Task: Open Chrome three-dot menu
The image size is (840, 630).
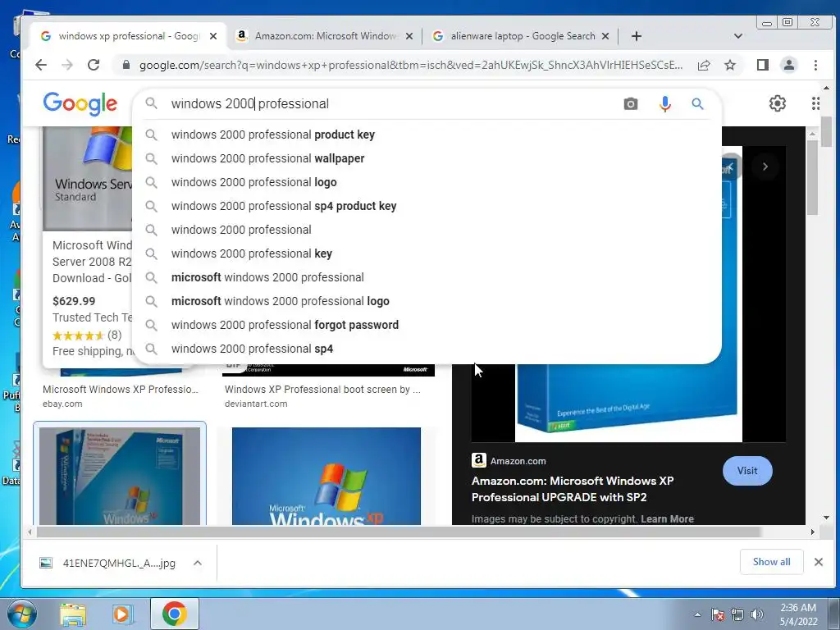Action: point(815,66)
